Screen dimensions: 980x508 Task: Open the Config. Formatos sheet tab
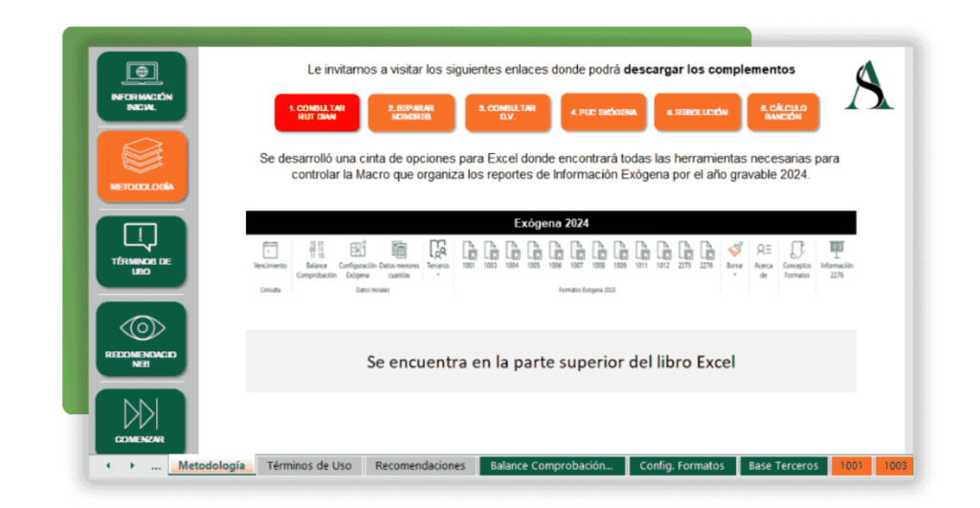pyautogui.click(x=682, y=466)
